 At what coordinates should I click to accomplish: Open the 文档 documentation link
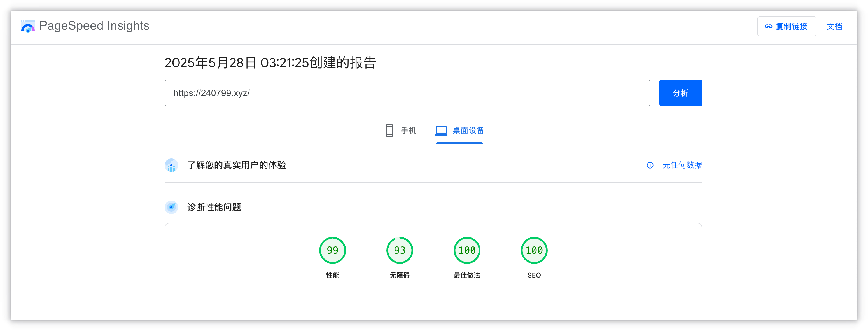pyautogui.click(x=834, y=26)
